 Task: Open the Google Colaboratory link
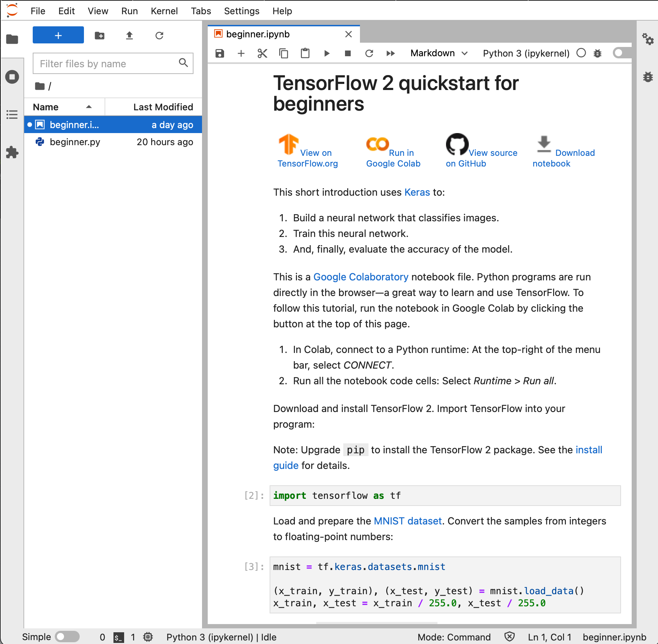tap(361, 277)
